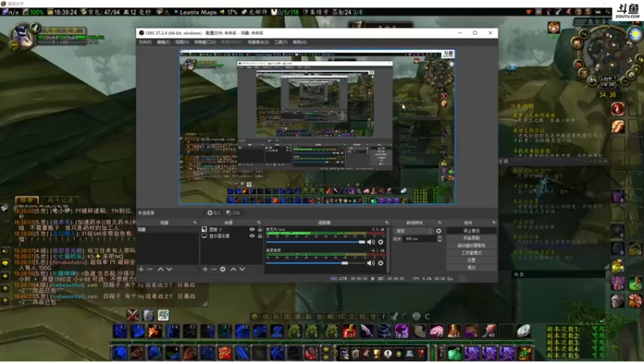Screen dimensions: 644x362
Task: Adjust 桌面音频 volume slider
Action: coord(316,263)
